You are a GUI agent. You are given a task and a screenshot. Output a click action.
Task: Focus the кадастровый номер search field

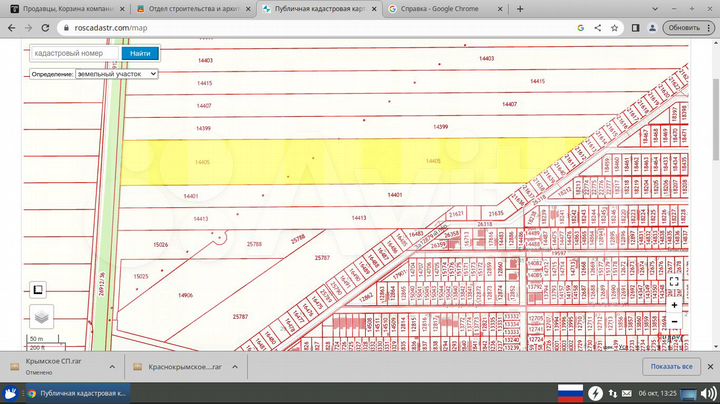(x=75, y=53)
